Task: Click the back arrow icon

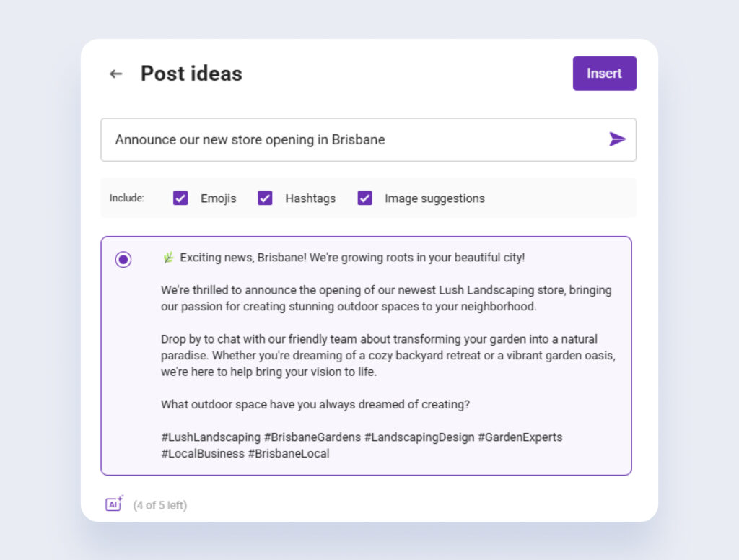Action: (116, 74)
